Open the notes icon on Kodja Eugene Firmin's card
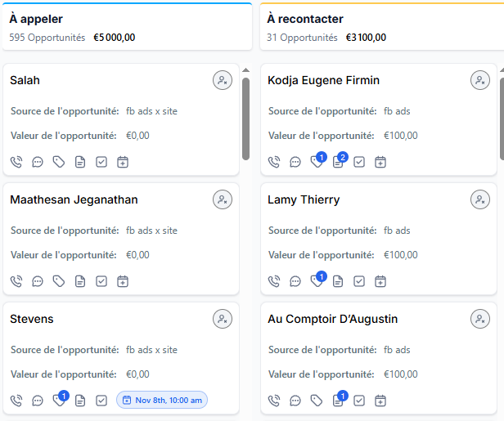Screen dimensions: 504x421 click(x=338, y=162)
